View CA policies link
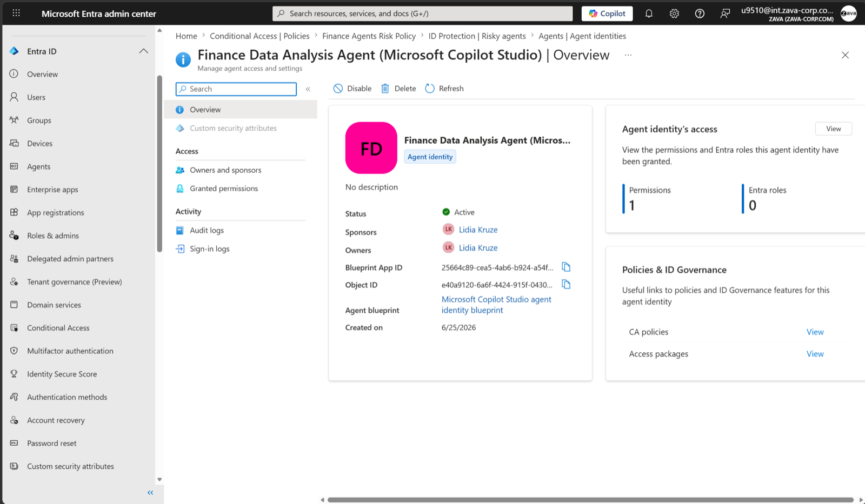 815,332
